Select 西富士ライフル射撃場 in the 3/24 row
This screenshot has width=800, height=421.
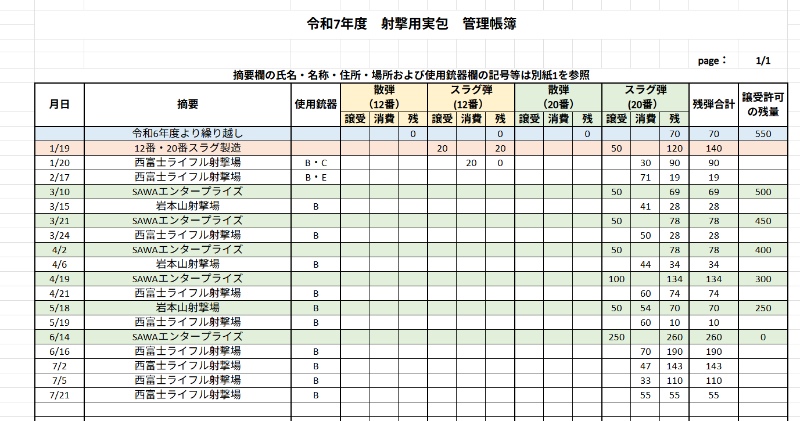[x=188, y=235]
